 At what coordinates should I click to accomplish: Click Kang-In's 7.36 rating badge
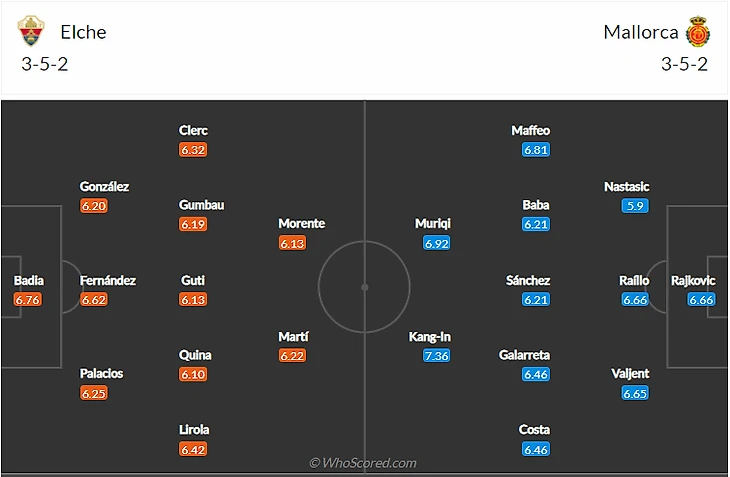436,355
